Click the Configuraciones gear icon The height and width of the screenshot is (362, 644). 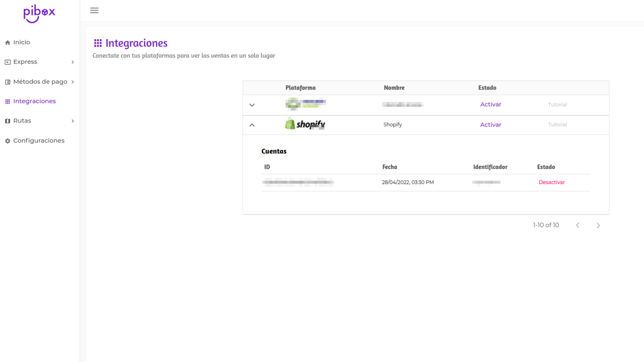[8, 141]
